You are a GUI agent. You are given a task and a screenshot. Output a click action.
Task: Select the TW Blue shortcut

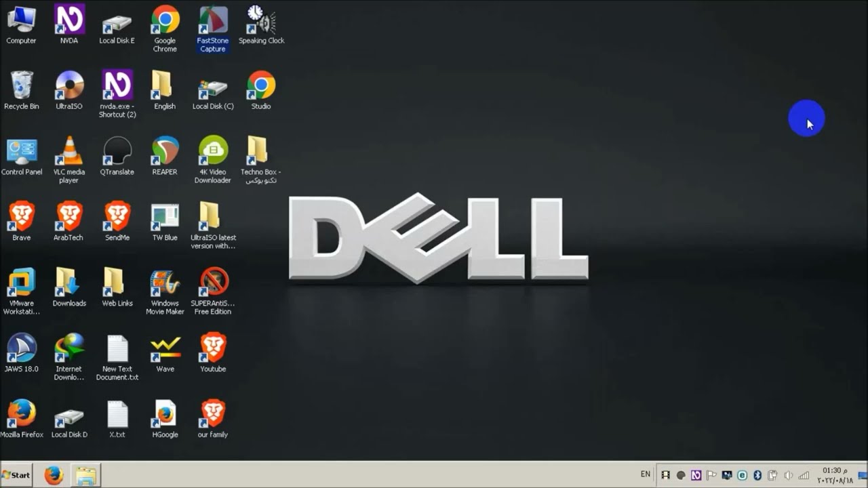point(165,222)
